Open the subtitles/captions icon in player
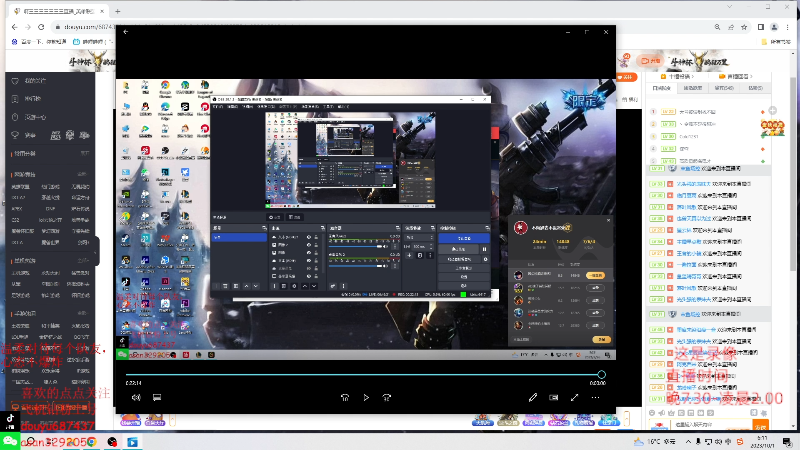This screenshot has height=450, width=800. click(157, 397)
